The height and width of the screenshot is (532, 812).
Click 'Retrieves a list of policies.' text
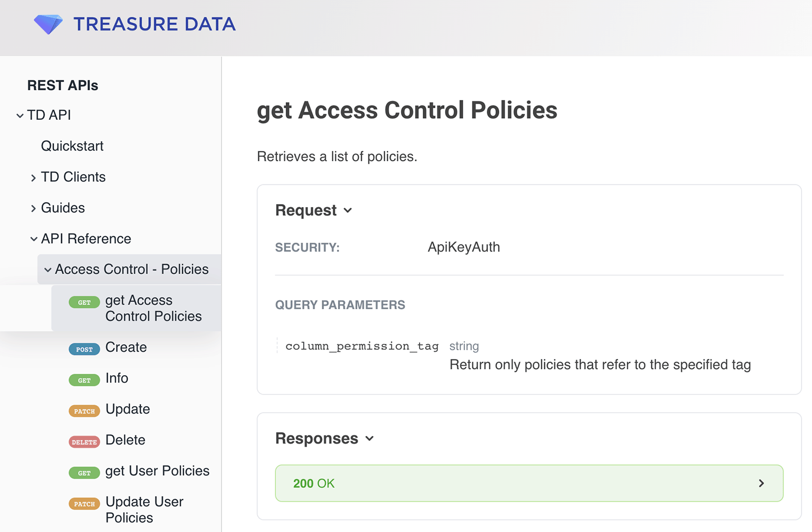[337, 156]
